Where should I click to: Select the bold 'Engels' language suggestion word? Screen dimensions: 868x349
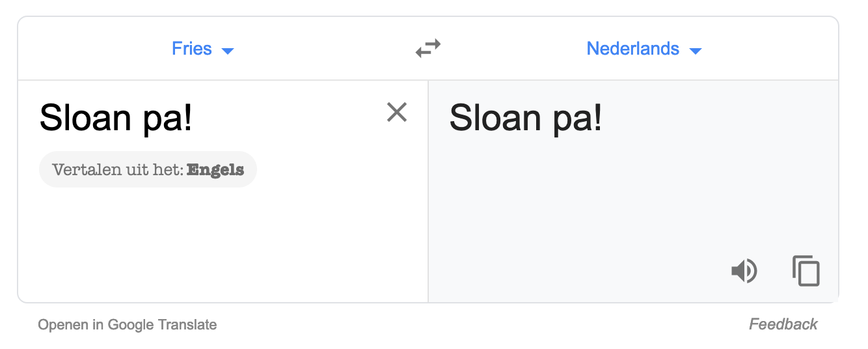[215, 170]
